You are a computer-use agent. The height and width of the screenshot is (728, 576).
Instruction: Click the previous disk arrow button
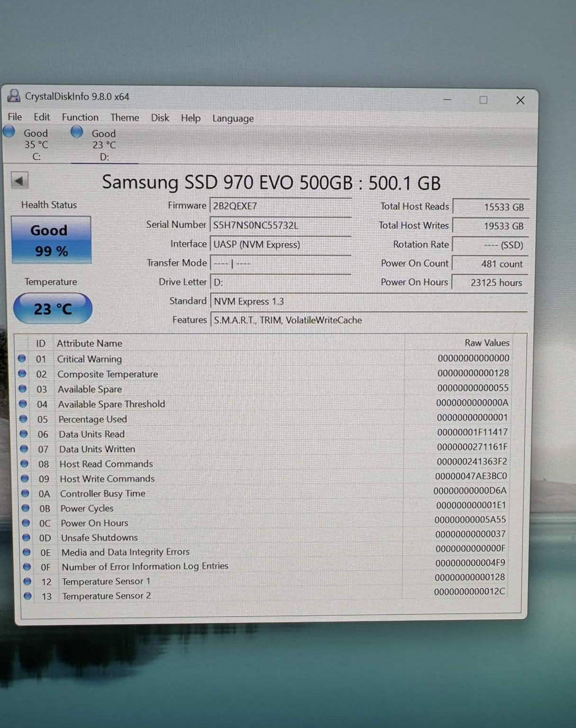point(19,181)
